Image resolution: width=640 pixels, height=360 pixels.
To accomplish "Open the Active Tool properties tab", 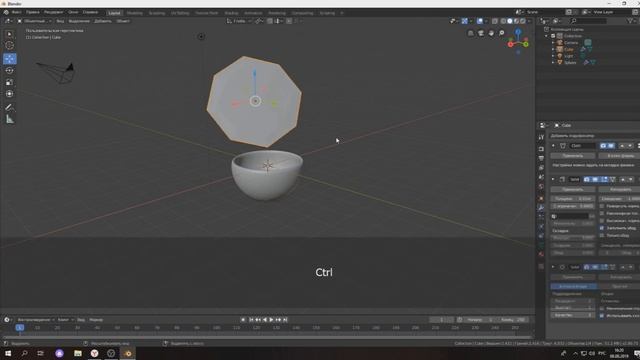I will point(541,138).
